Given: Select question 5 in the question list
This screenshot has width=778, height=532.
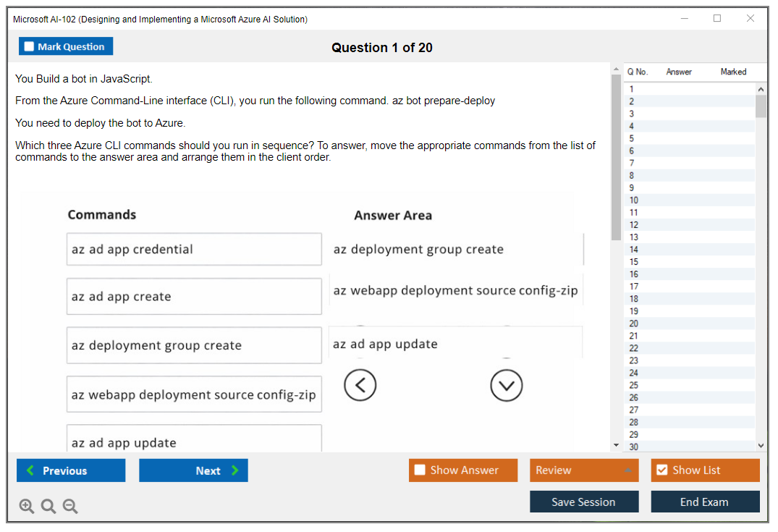Looking at the screenshot, I should [632, 138].
